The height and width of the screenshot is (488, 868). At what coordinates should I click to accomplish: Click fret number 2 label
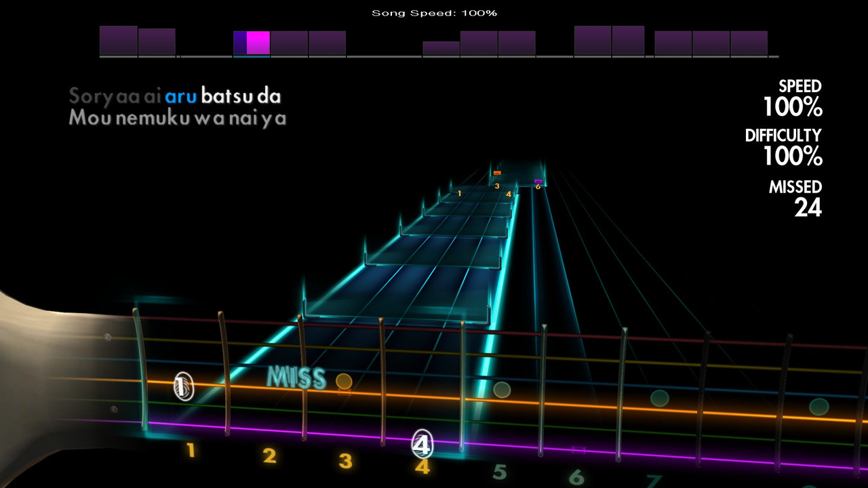point(269,456)
